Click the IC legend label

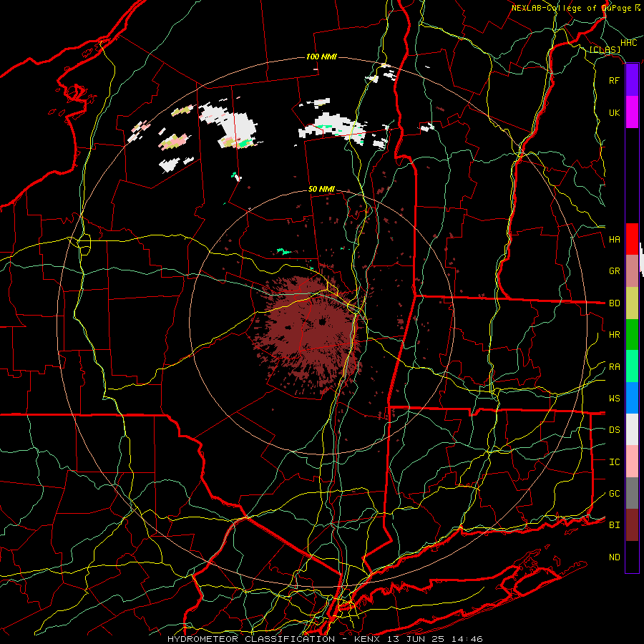coord(614,462)
